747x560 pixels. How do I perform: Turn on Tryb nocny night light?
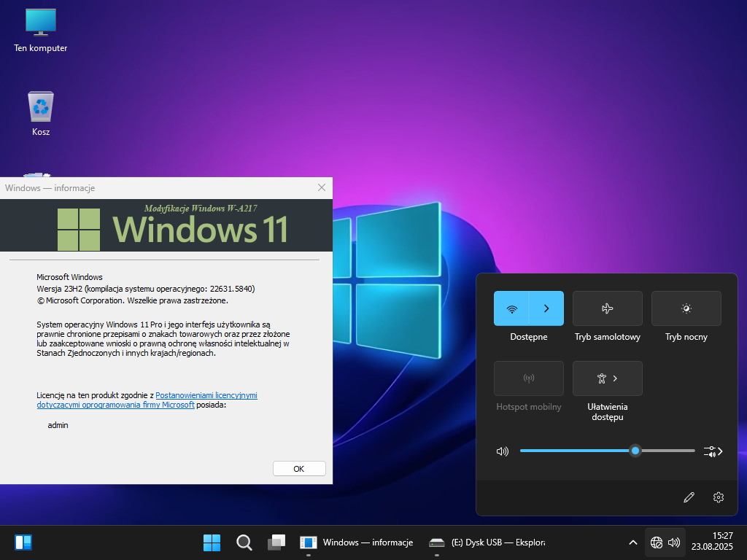pos(686,308)
